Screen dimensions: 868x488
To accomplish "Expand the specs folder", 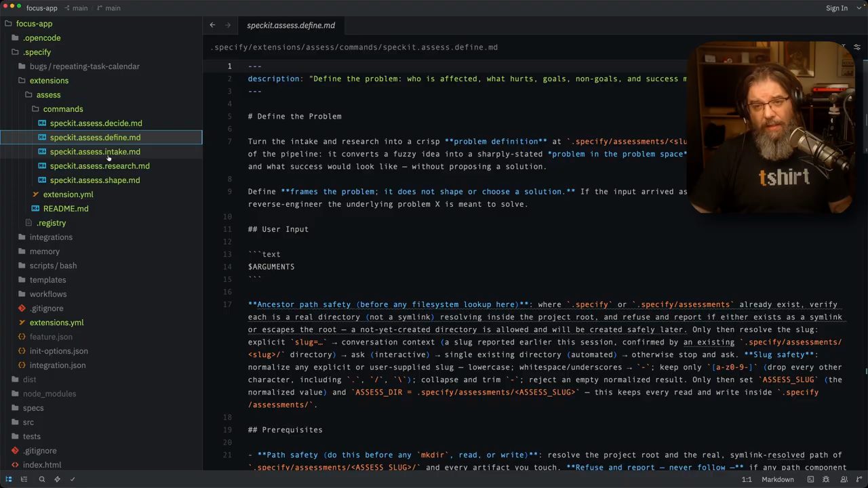I will 27,408.
